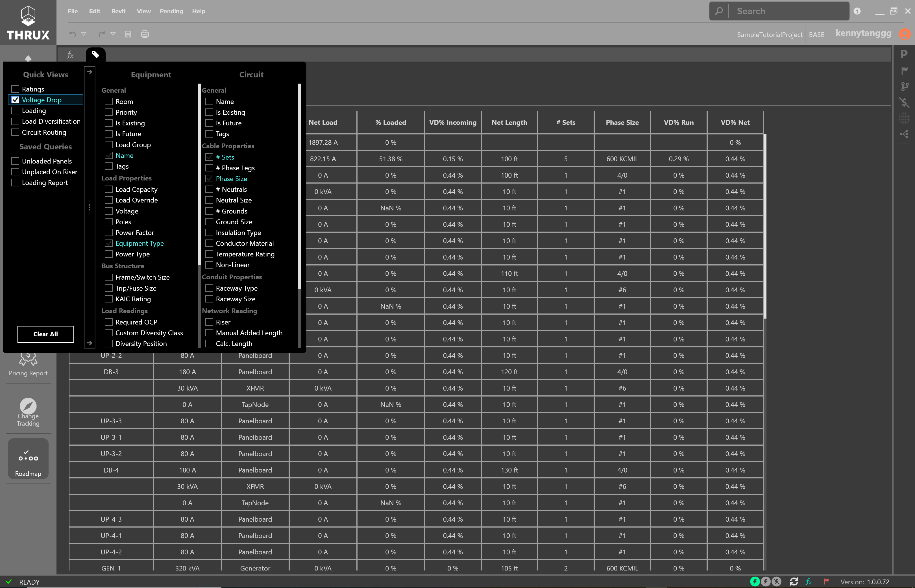Click the refresh sync icon in the status bar
Viewport: 915px width, 588px height.
[x=794, y=582]
